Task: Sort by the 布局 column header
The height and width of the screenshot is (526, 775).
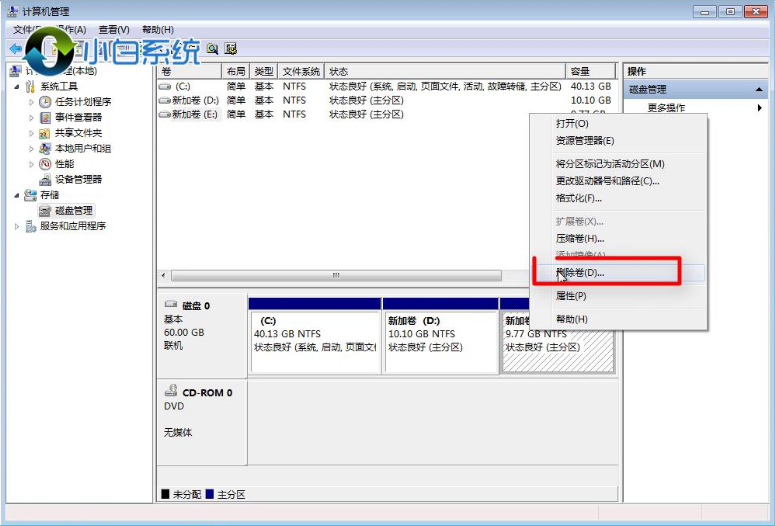Action: click(x=236, y=72)
